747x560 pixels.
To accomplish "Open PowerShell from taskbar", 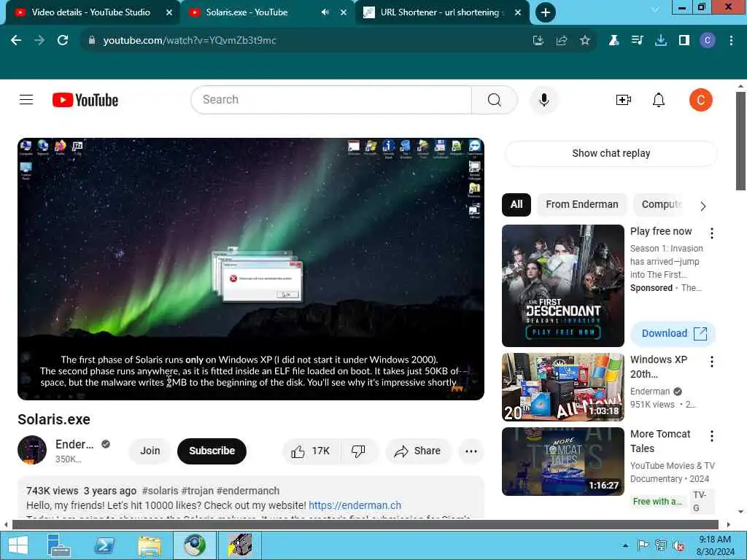I will tap(104, 545).
